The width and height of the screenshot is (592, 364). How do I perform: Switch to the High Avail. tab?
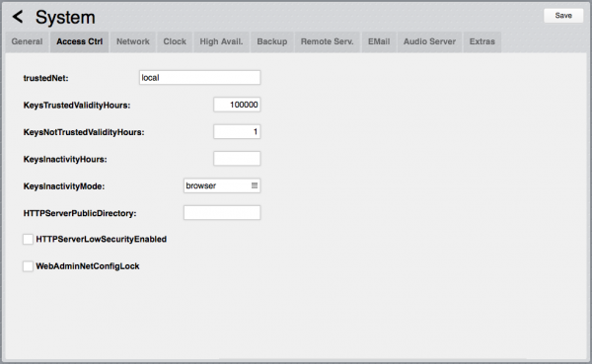[221, 41]
